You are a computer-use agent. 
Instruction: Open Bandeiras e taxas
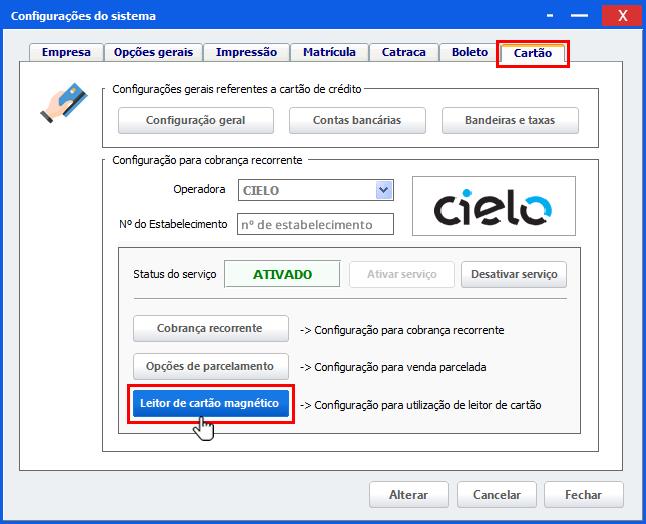pos(510,120)
